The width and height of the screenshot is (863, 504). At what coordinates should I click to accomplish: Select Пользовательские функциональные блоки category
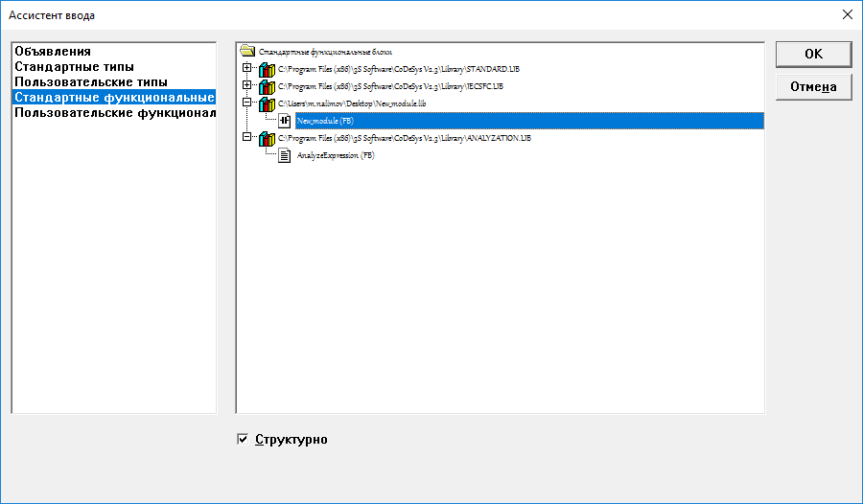click(x=114, y=113)
